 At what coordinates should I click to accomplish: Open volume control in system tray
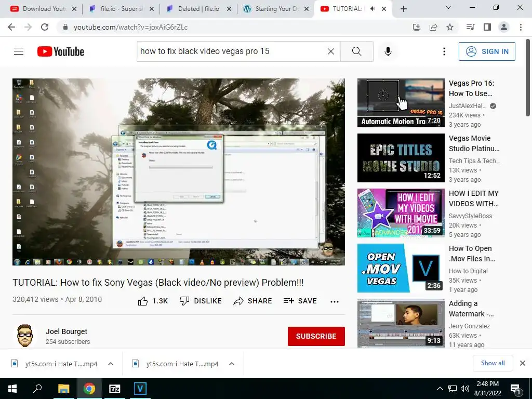[465, 389]
